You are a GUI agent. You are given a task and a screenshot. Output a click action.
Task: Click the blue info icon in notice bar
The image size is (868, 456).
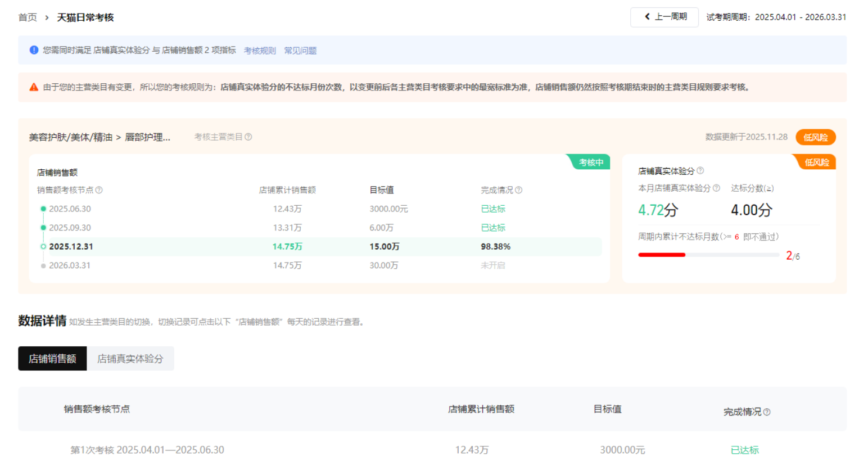34,51
